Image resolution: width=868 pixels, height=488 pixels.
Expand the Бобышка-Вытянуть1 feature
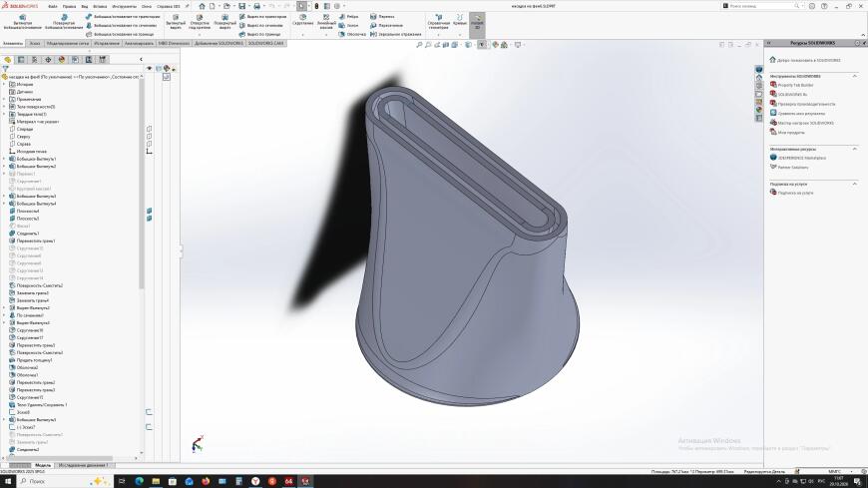4,159
